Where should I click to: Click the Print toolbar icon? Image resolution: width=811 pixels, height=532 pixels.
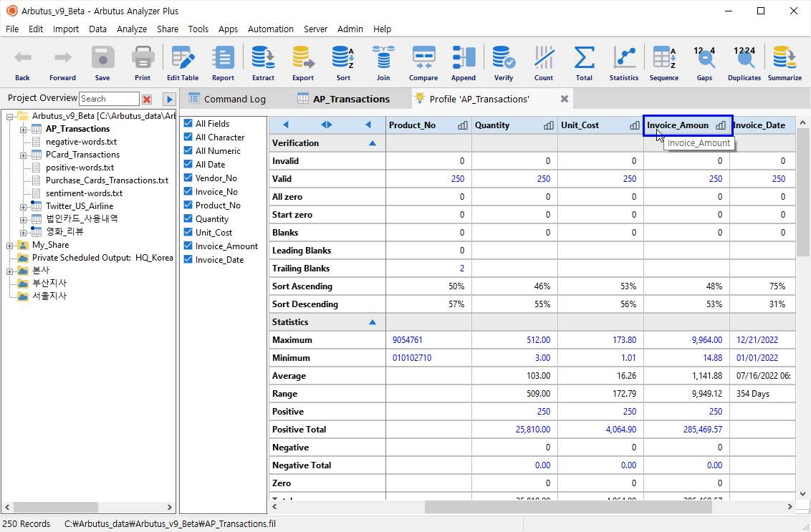point(143,57)
